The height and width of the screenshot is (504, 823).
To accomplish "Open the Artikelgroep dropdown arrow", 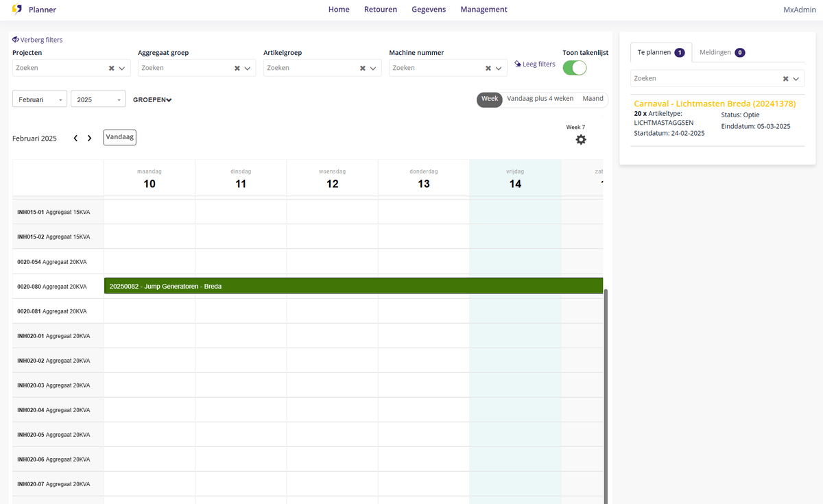I will pyautogui.click(x=372, y=68).
